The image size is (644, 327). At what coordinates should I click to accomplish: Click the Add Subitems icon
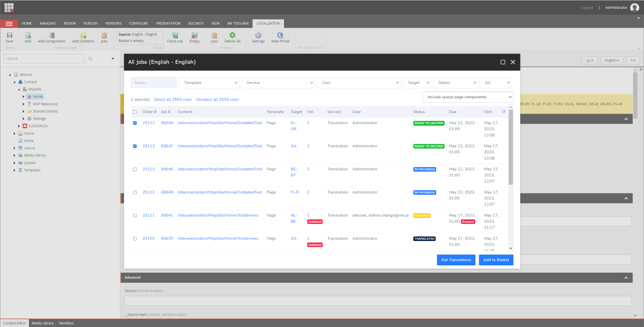click(x=83, y=35)
